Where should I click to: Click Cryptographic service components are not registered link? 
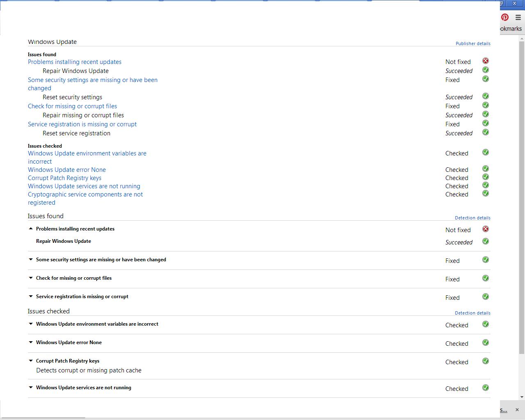(85, 199)
